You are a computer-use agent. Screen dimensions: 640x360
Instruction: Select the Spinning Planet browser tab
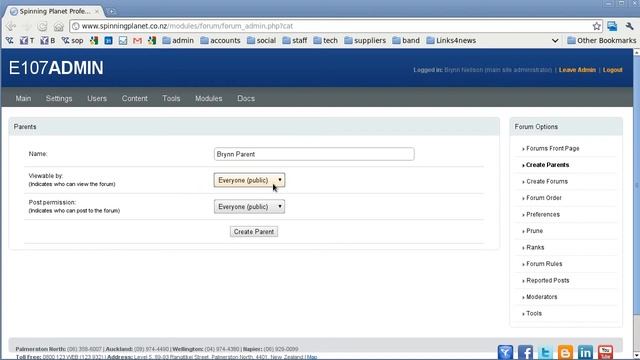click(54, 11)
